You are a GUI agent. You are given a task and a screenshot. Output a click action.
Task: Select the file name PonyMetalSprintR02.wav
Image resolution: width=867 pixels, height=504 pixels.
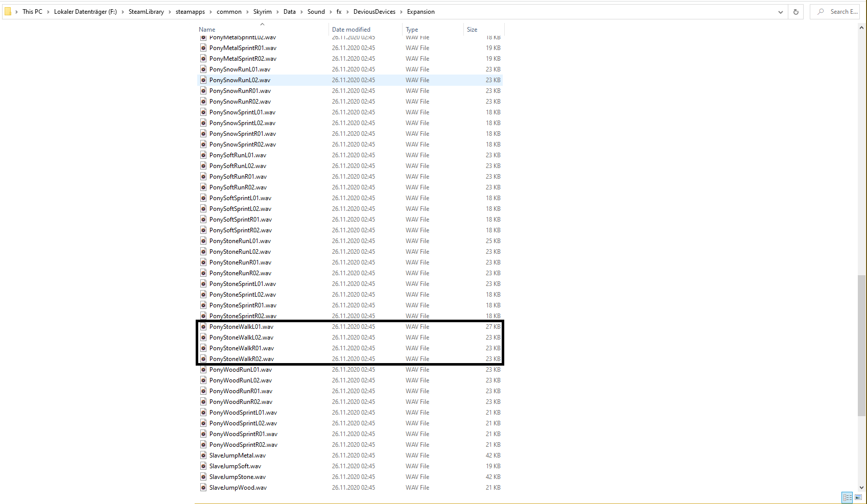click(243, 59)
